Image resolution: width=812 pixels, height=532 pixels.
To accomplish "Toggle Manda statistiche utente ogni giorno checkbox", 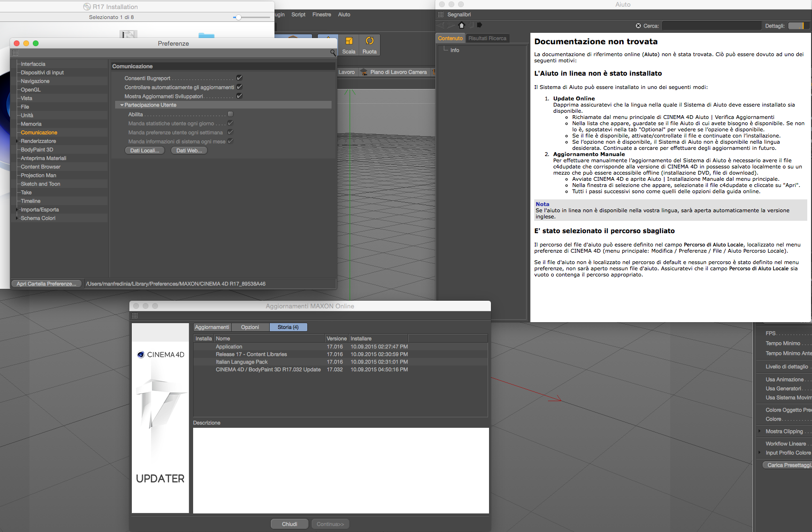I will point(230,123).
